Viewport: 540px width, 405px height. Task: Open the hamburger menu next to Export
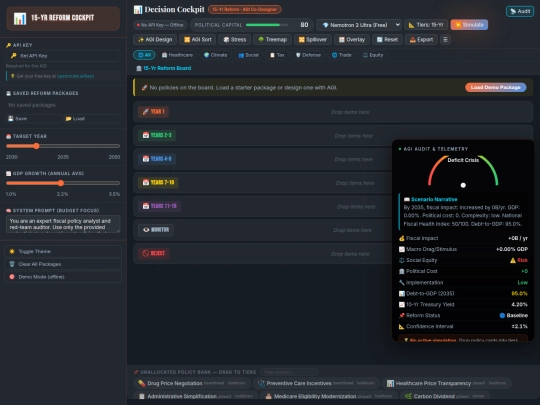click(x=445, y=40)
